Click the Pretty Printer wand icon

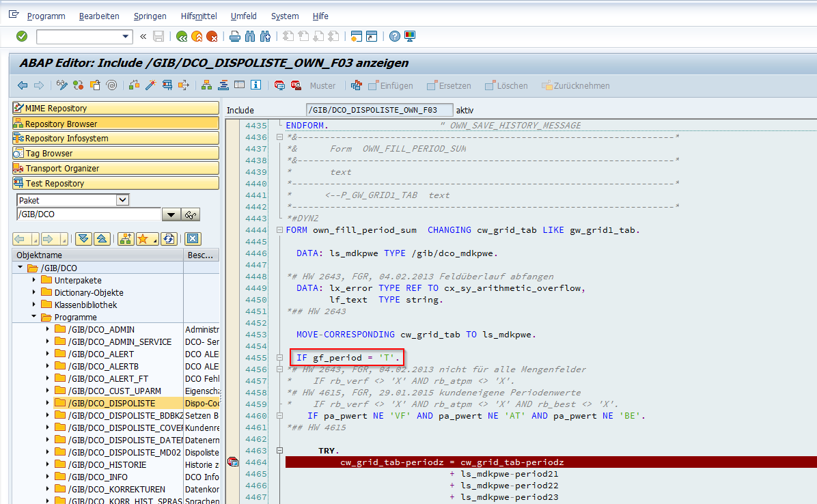[150, 85]
